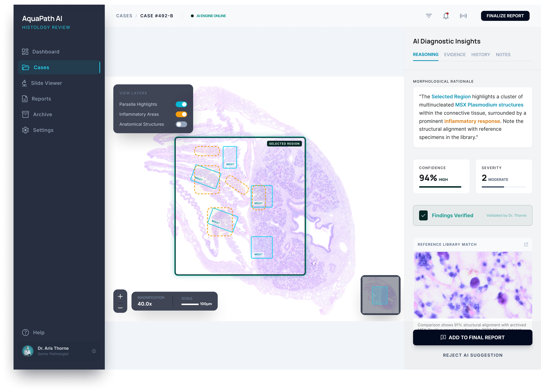The width and height of the screenshot is (541, 392).
Task: Open Dashboard in the sidebar
Action: tap(59, 52)
